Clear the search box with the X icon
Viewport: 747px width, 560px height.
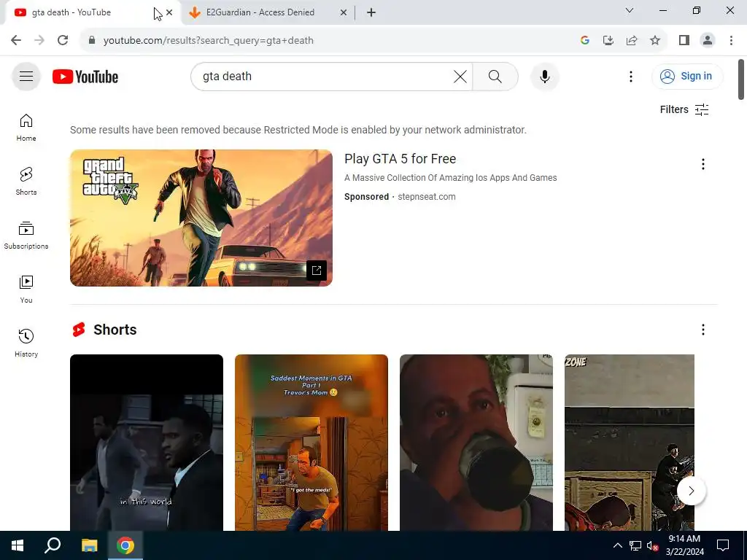click(460, 76)
